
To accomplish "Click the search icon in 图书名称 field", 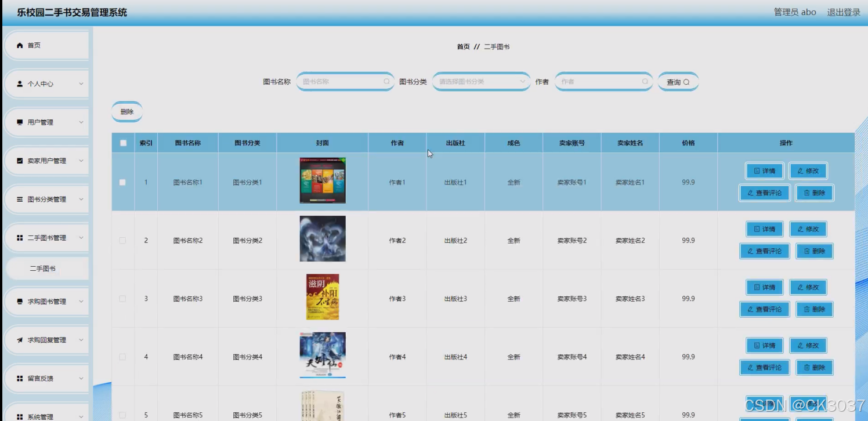I will tap(386, 82).
